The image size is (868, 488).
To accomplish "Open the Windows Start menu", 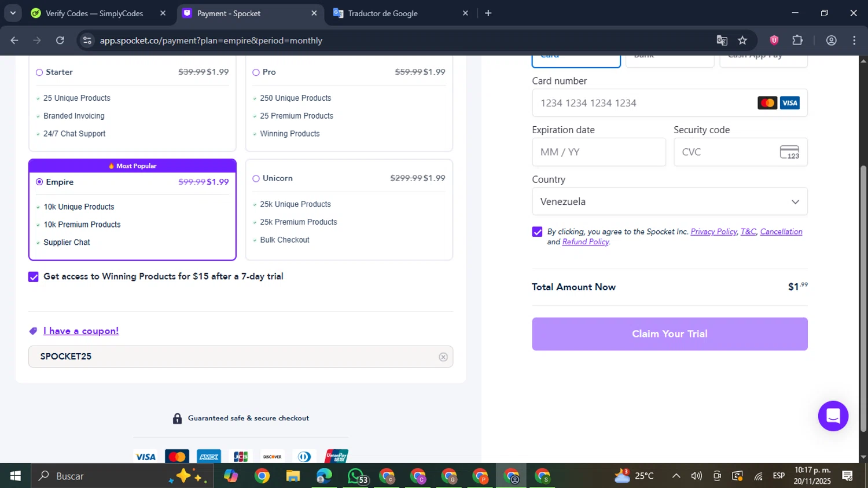I will click(x=16, y=476).
